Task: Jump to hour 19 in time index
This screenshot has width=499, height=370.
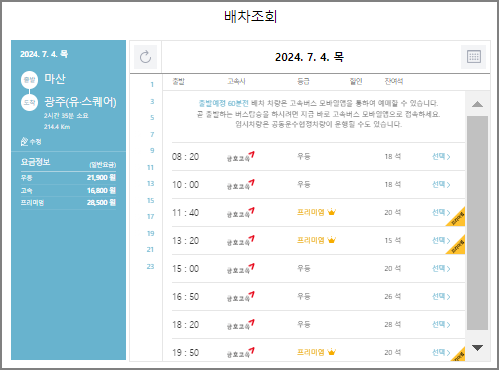Action: pyautogui.click(x=151, y=233)
